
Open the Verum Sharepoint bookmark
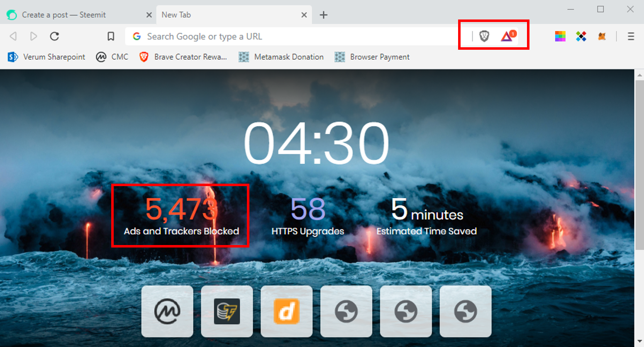tap(46, 57)
